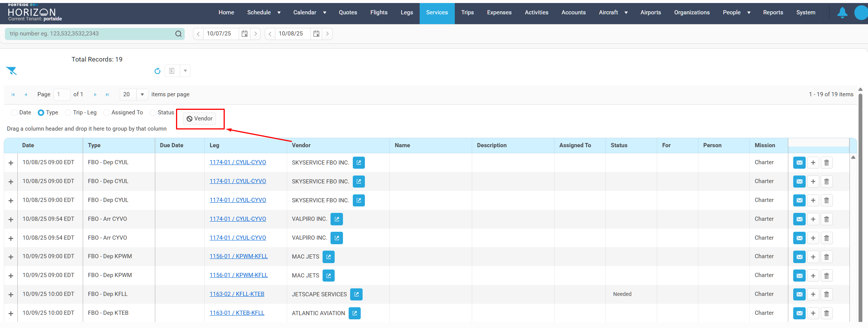The height and width of the screenshot is (328, 868).
Task: Choose the Assigned To radio option
Action: 107,112
